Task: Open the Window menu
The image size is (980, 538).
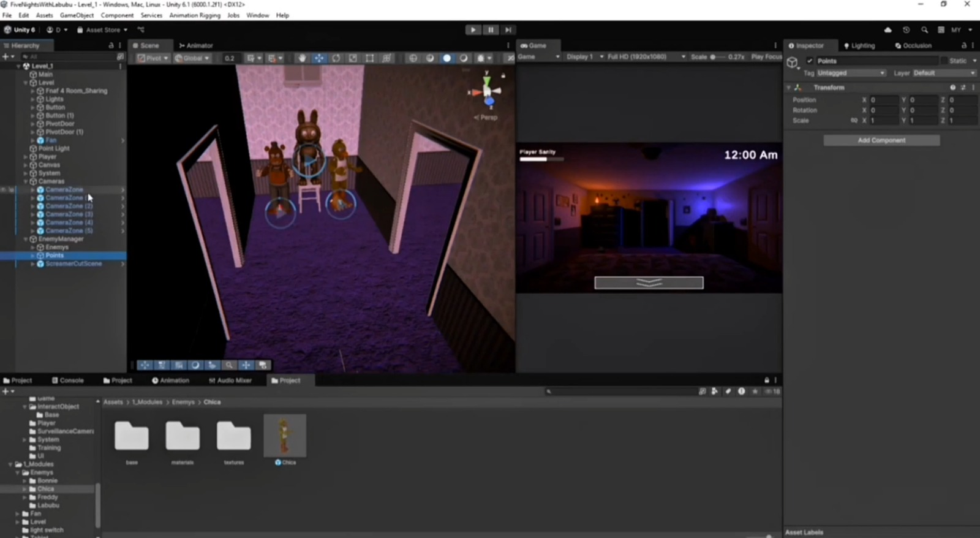Action: click(258, 15)
